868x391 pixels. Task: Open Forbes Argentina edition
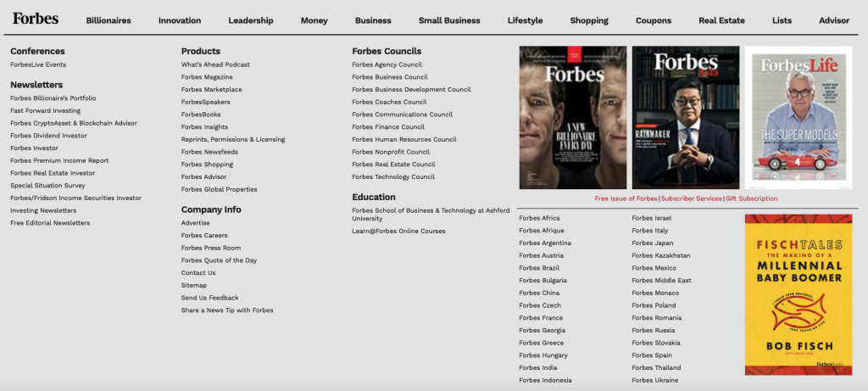545,243
